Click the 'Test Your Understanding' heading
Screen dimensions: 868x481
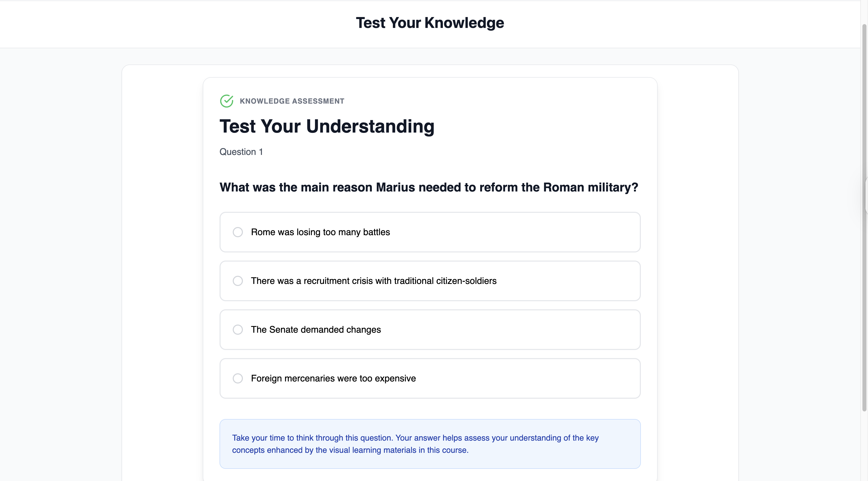coord(327,126)
